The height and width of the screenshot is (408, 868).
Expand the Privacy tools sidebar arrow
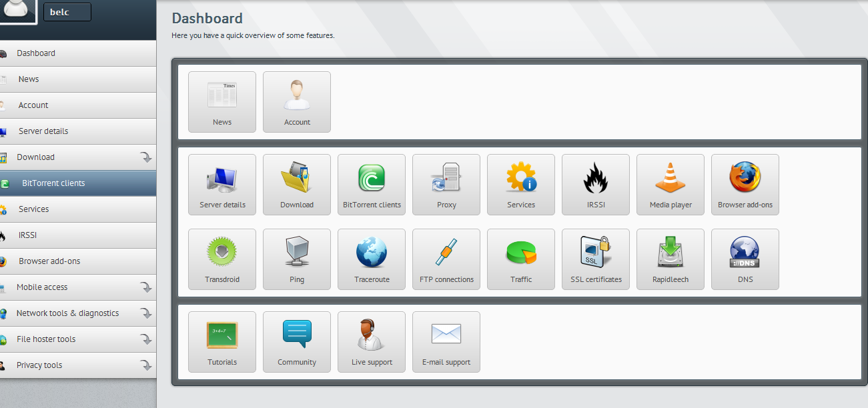145,365
